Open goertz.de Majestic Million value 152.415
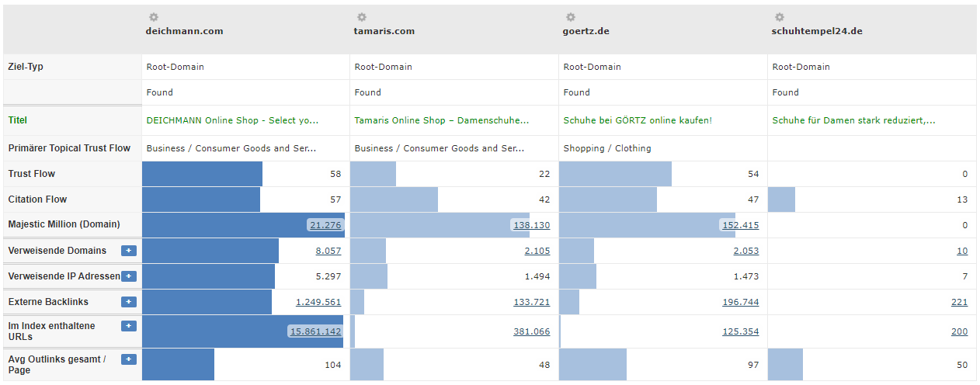This screenshot has height=385, width=980. (x=740, y=225)
